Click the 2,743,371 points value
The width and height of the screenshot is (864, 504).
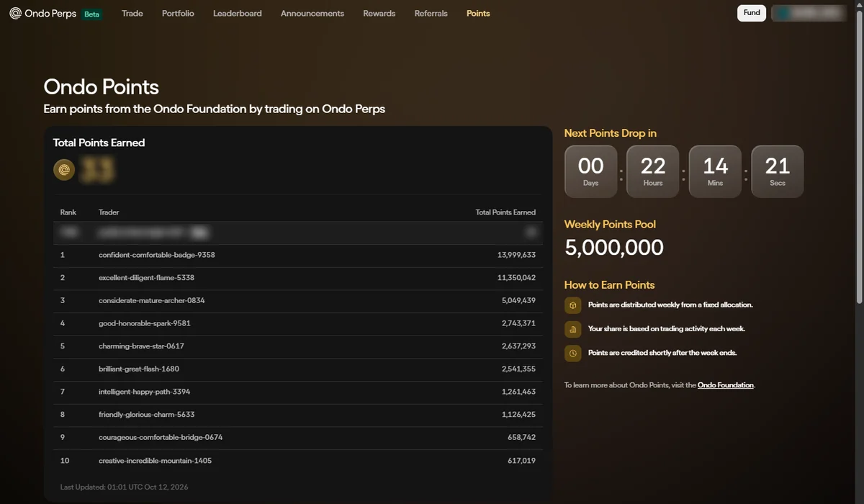[x=519, y=323]
